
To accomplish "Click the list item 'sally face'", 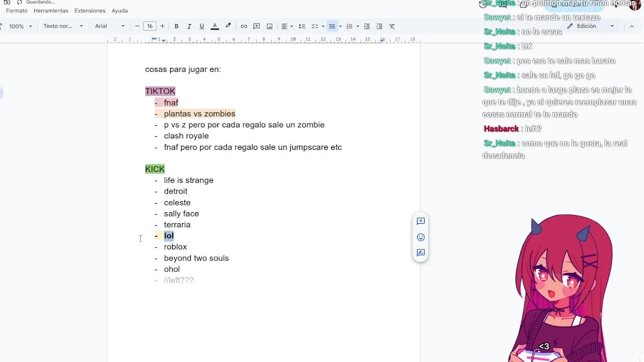I will pos(181,214).
